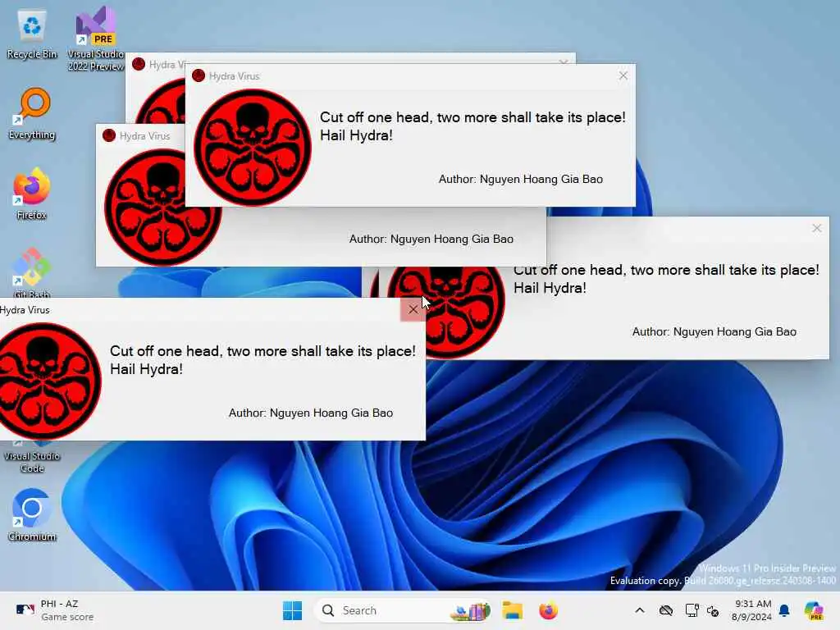Click the small Hydra icon in topmost title bar
This screenshot has height=630, width=840.
coord(199,75)
